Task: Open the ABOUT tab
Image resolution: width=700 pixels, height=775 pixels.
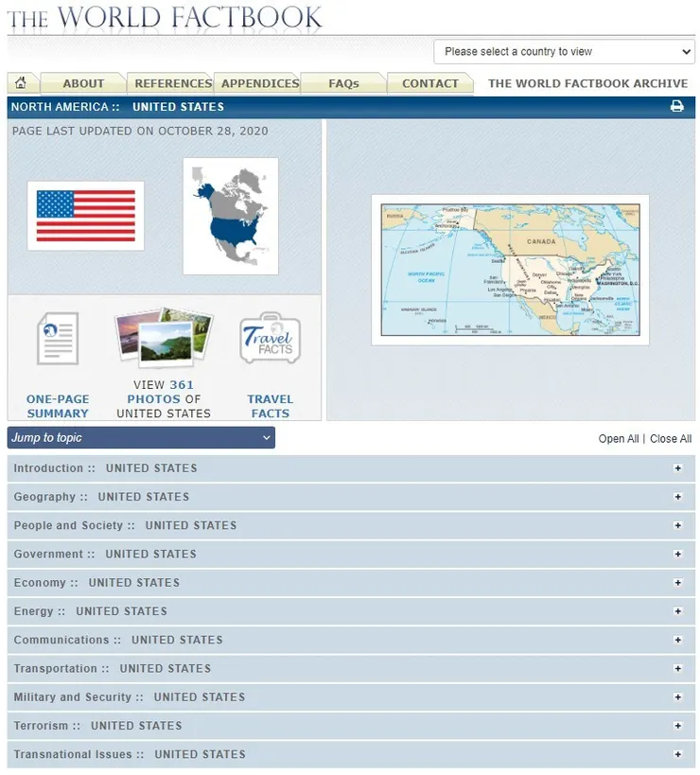Action: tap(83, 83)
